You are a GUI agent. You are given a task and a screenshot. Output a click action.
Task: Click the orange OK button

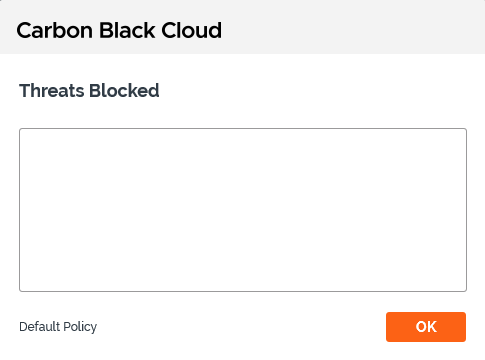coord(426,327)
